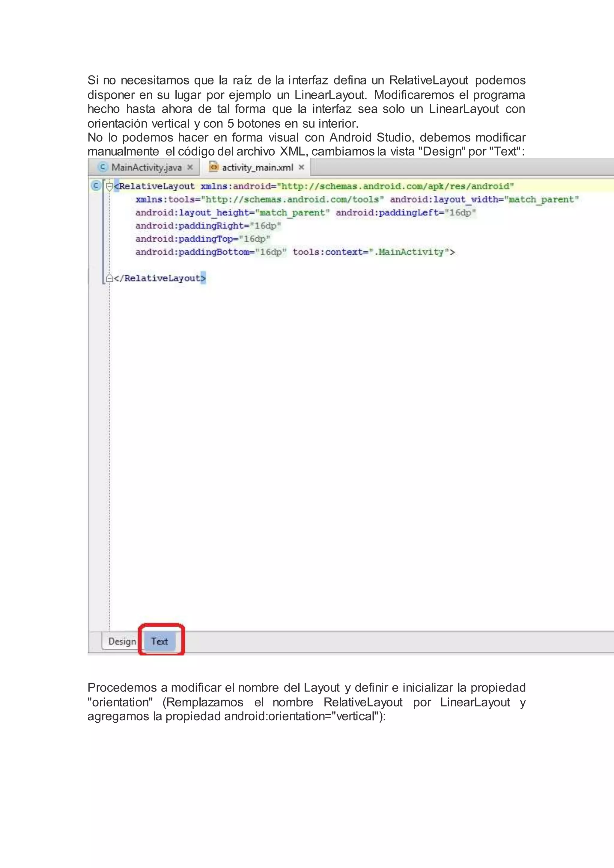This screenshot has width=614, height=868.
Task: Collapse the opening RelativeLayout tag fold marker
Action: tap(109, 187)
